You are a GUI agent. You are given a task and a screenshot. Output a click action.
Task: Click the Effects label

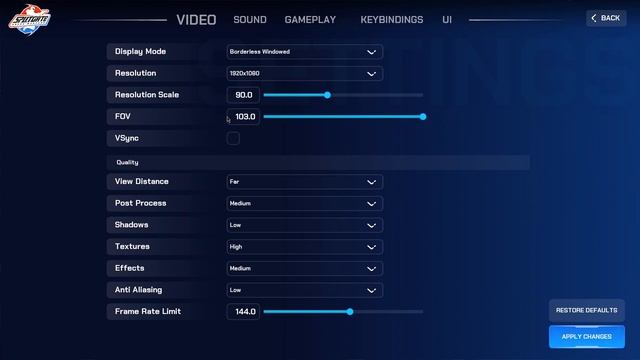point(129,268)
